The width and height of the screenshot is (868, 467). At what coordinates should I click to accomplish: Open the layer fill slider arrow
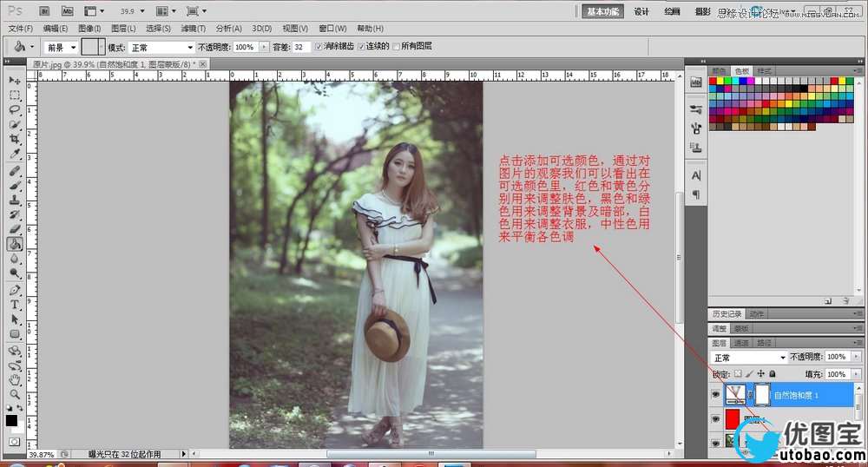[857, 375]
